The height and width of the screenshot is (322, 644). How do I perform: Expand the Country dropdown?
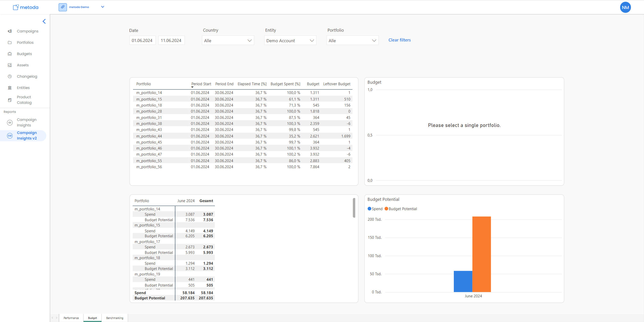228,40
